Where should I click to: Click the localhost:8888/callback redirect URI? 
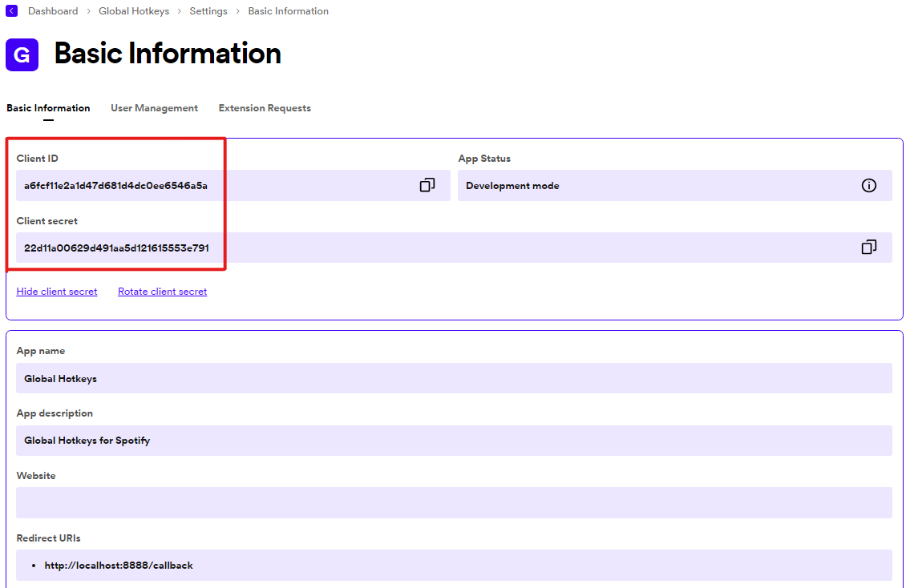point(119,566)
